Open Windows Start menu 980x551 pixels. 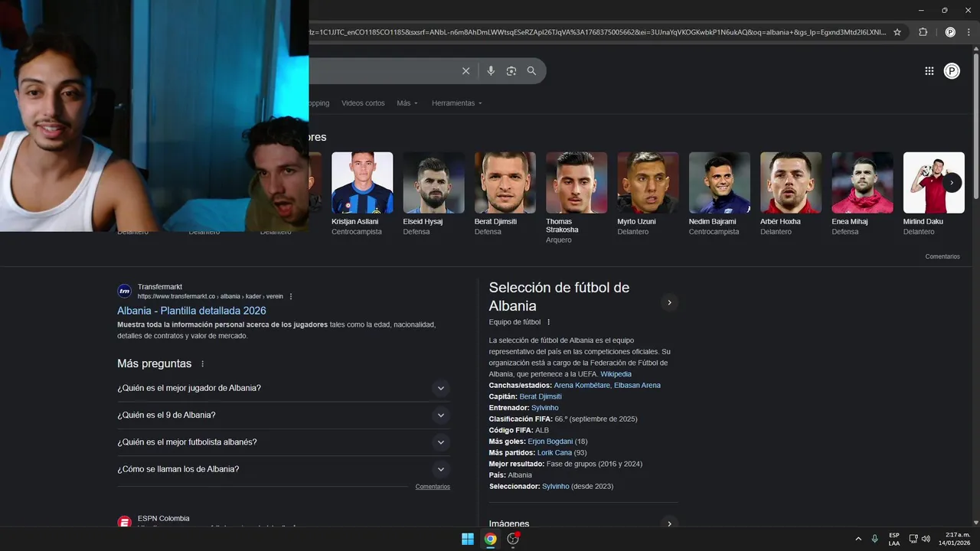click(x=468, y=539)
